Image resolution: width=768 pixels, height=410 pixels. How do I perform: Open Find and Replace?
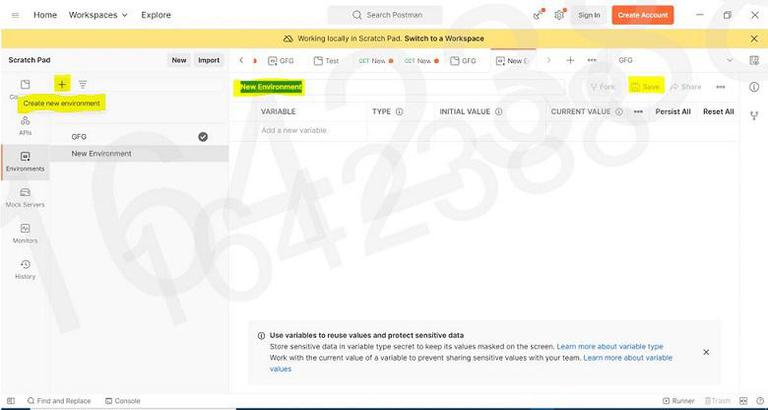pos(59,401)
